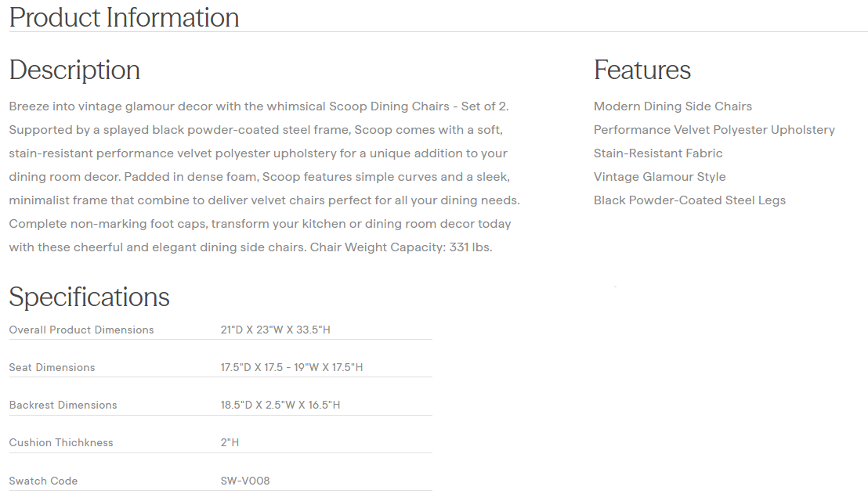The image size is (868, 501).
Task: Click the Description section heading
Action: (x=74, y=70)
